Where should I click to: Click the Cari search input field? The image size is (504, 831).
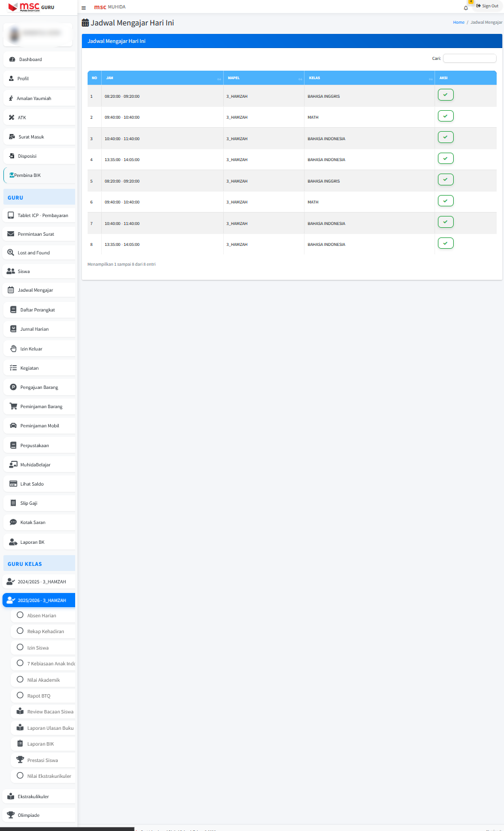(470, 58)
